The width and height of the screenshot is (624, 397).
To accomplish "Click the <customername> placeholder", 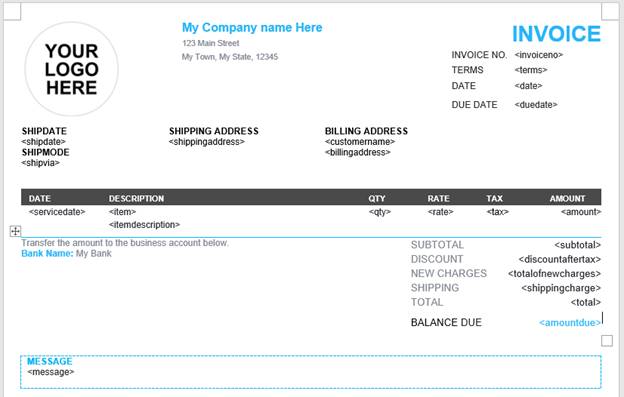I will pyautogui.click(x=360, y=142).
